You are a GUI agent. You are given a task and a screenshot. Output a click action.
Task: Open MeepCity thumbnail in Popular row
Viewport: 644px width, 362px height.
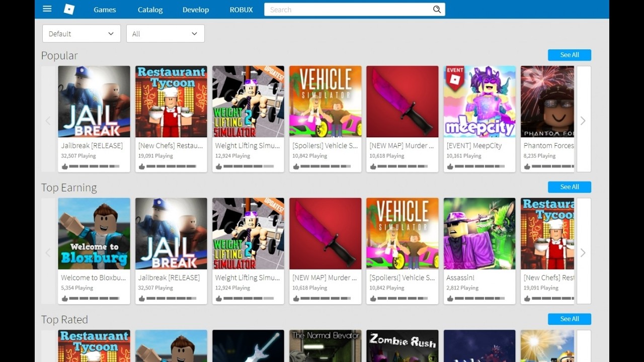[x=479, y=102]
